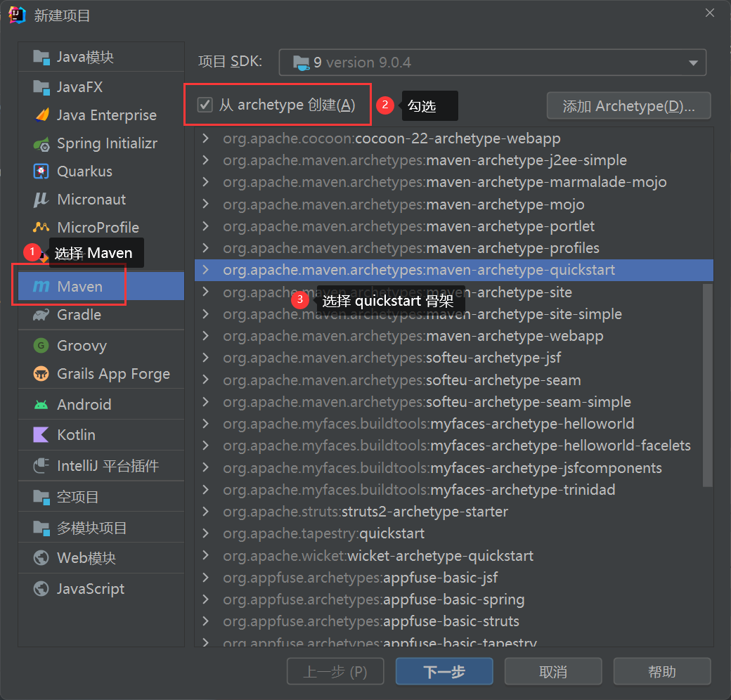731x700 pixels.
Task: Expand the struts2-archetype-starter chevron
Action: coord(205,512)
